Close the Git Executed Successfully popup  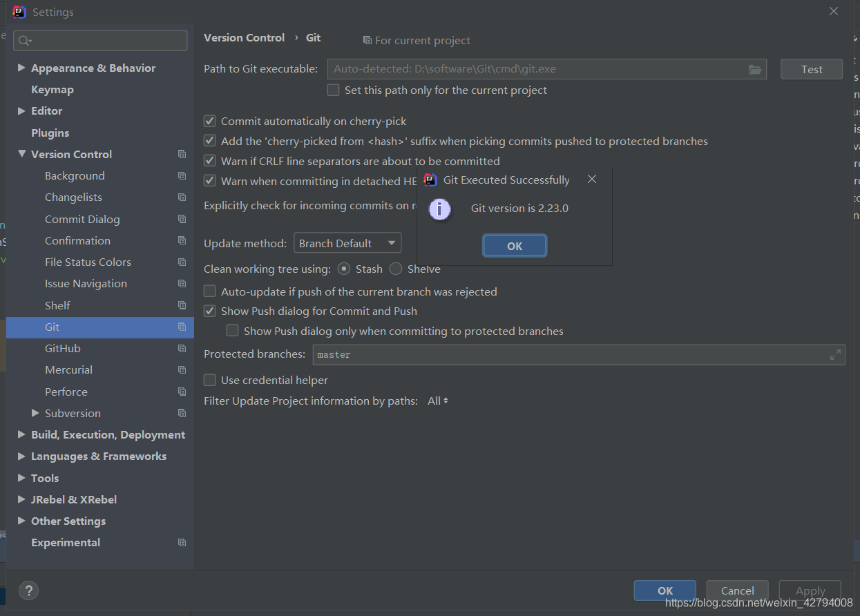(x=591, y=180)
